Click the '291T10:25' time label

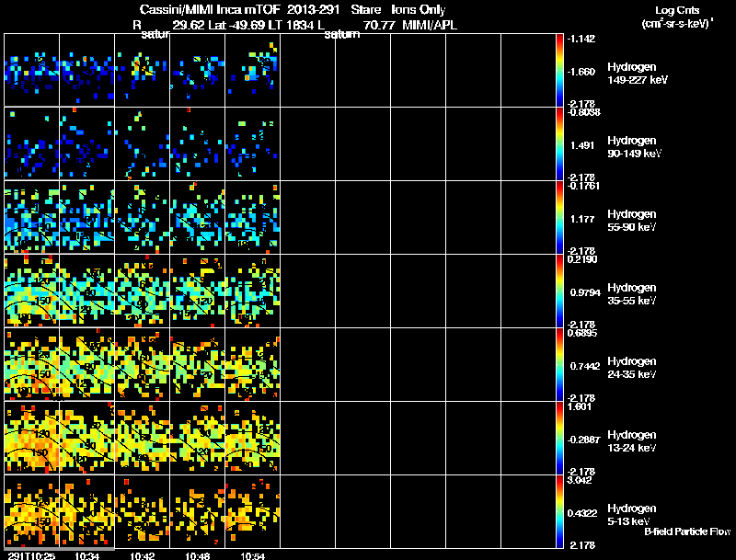(x=31, y=555)
